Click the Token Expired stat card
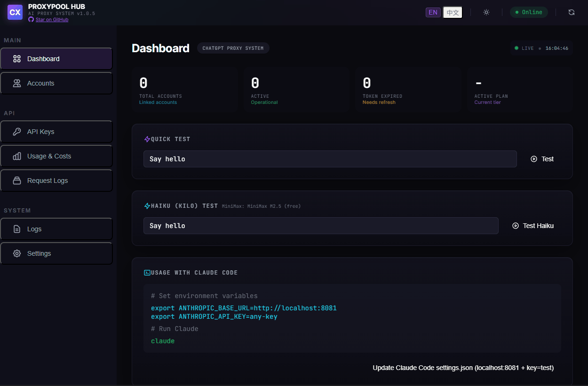The height and width of the screenshot is (386, 588). [408, 89]
